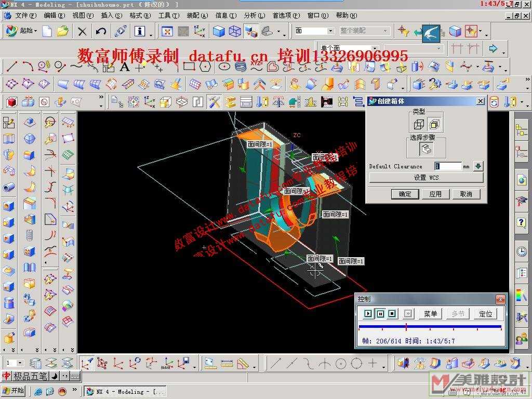Click the clock history icon on right bar
Screen dimensions: 532x399
521,251
